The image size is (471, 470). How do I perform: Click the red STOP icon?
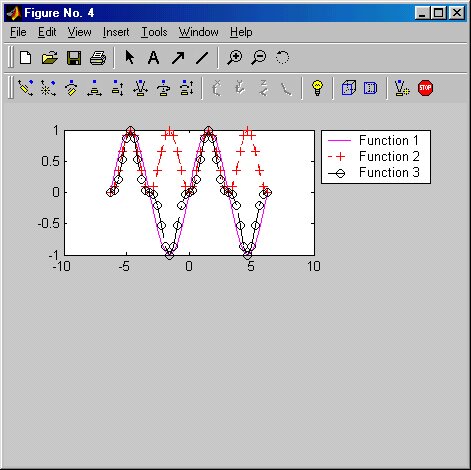click(x=425, y=88)
